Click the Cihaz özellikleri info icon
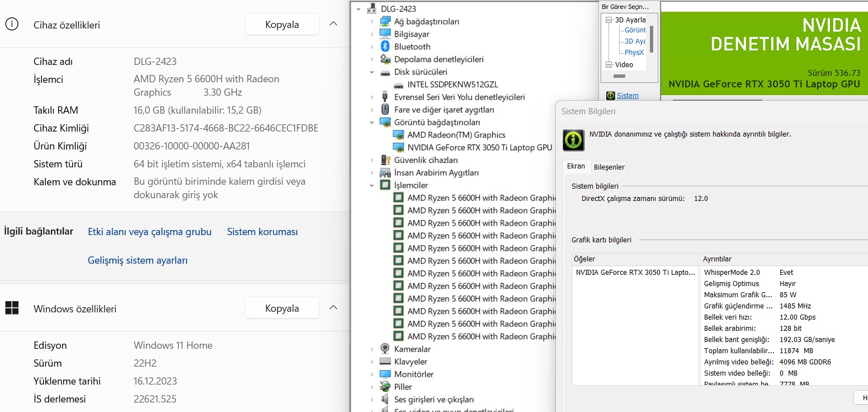This screenshot has height=412, width=868. (12, 24)
